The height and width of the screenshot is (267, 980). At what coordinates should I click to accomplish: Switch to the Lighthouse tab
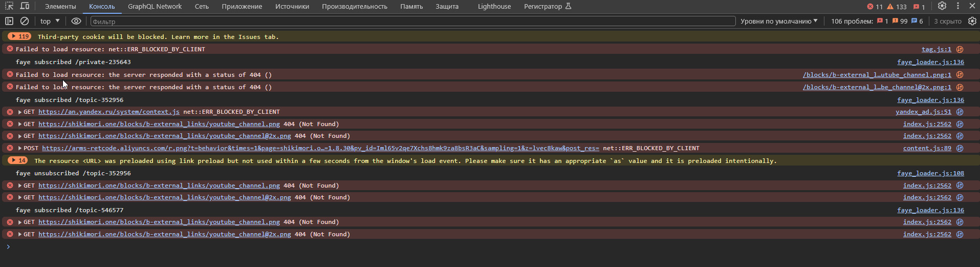pos(494,7)
